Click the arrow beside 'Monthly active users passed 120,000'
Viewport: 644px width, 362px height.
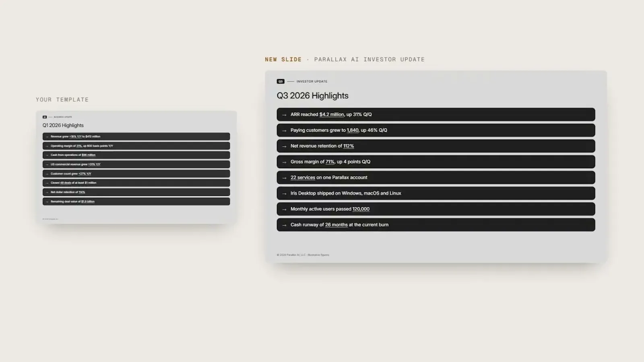pyautogui.click(x=284, y=209)
